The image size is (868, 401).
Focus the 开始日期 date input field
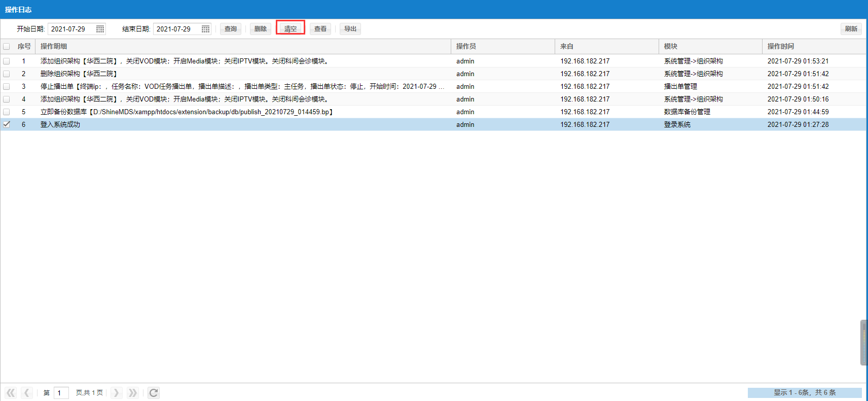pyautogui.click(x=71, y=29)
